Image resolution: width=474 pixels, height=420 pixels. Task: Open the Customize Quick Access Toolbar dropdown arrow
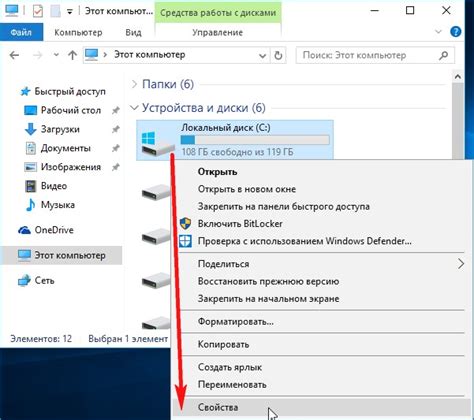(x=70, y=12)
